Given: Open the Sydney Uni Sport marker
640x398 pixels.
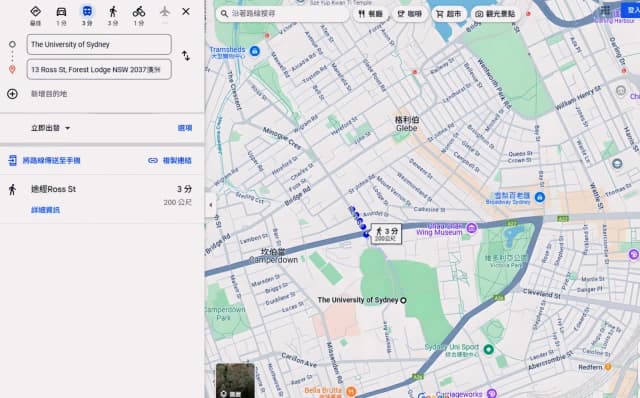Looking at the screenshot, I should point(489,349).
